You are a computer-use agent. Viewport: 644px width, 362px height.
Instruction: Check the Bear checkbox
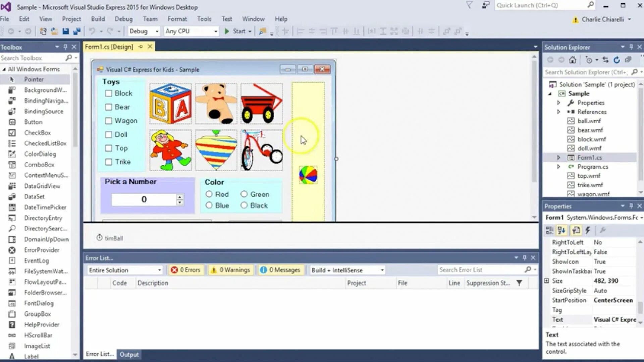pos(108,107)
